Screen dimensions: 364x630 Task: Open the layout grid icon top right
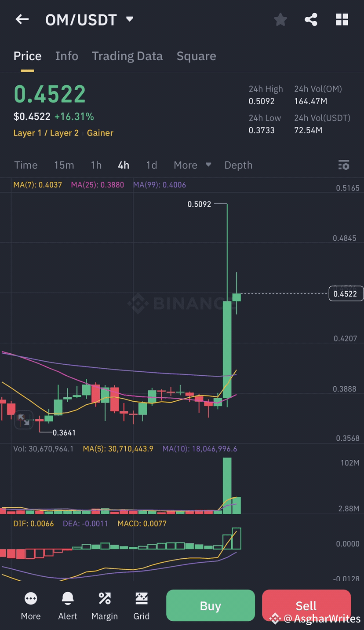(x=342, y=19)
